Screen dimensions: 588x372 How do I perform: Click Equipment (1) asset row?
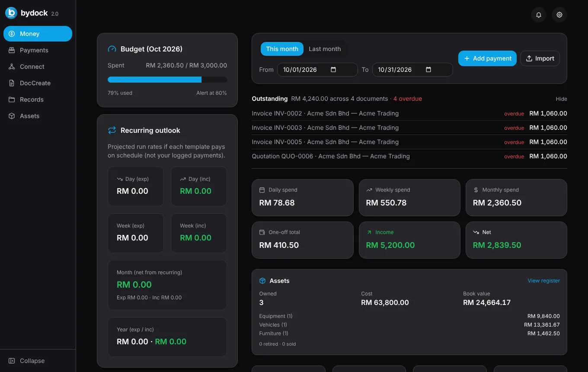click(x=409, y=316)
